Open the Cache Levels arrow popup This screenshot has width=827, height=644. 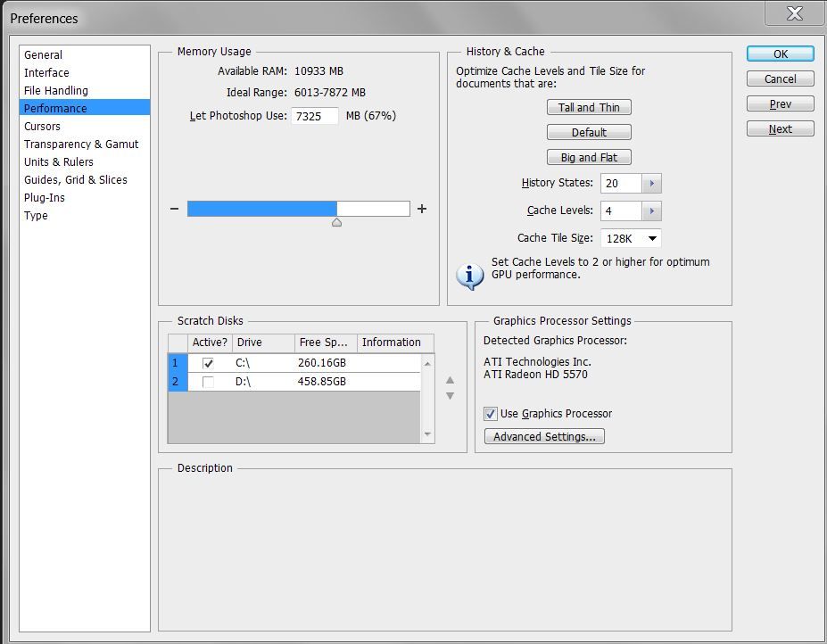tap(651, 211)
